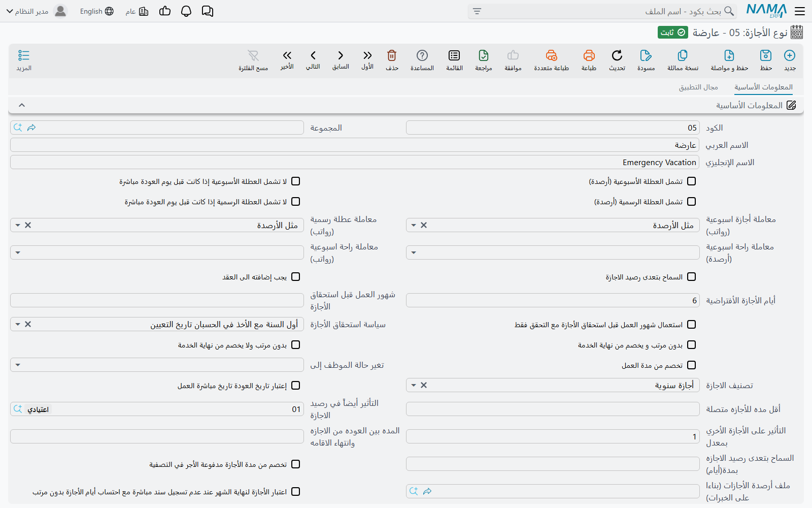
Task: Open the hamburger main menu
Action: click(x=800, y=11)
